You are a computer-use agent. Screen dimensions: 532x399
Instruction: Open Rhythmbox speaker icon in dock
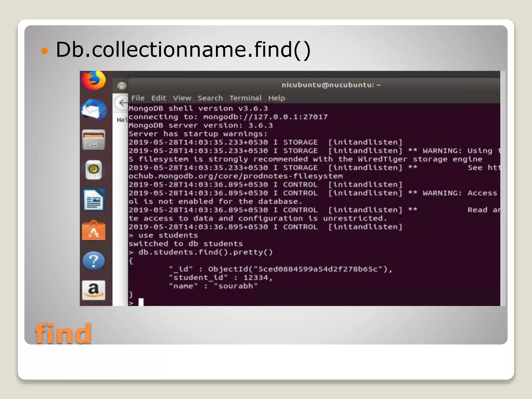tap(94, 170)
